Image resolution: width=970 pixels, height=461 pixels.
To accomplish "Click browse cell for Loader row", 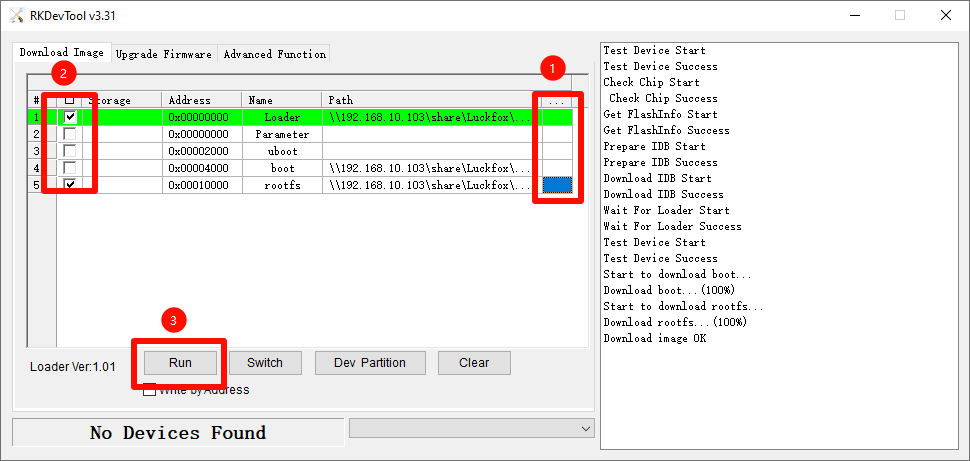I will coord(557,117).
